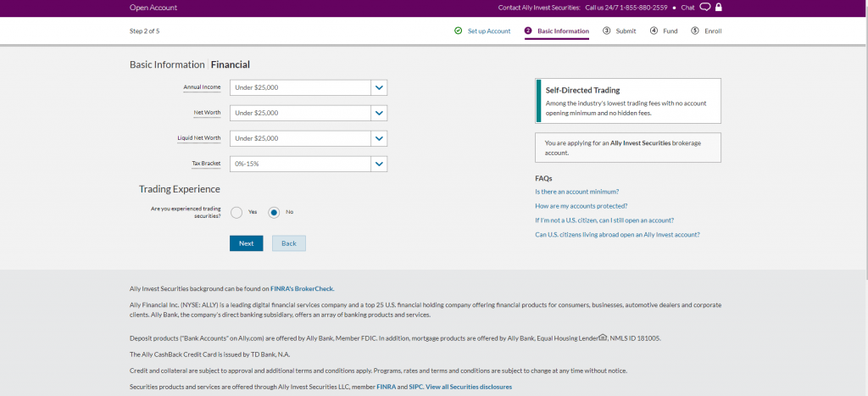Click the step 4 Fund circle icon
The image size is (868, 396).
click(x=654, y=31)
